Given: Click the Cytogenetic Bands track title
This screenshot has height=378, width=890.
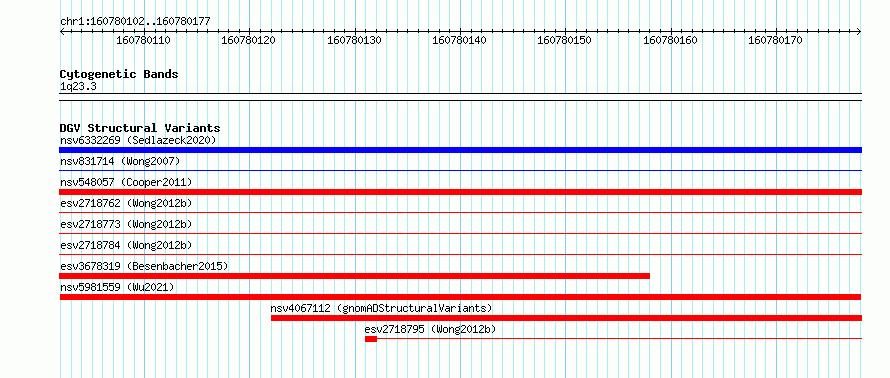Looking at the screenshot, I should (119, 74).
